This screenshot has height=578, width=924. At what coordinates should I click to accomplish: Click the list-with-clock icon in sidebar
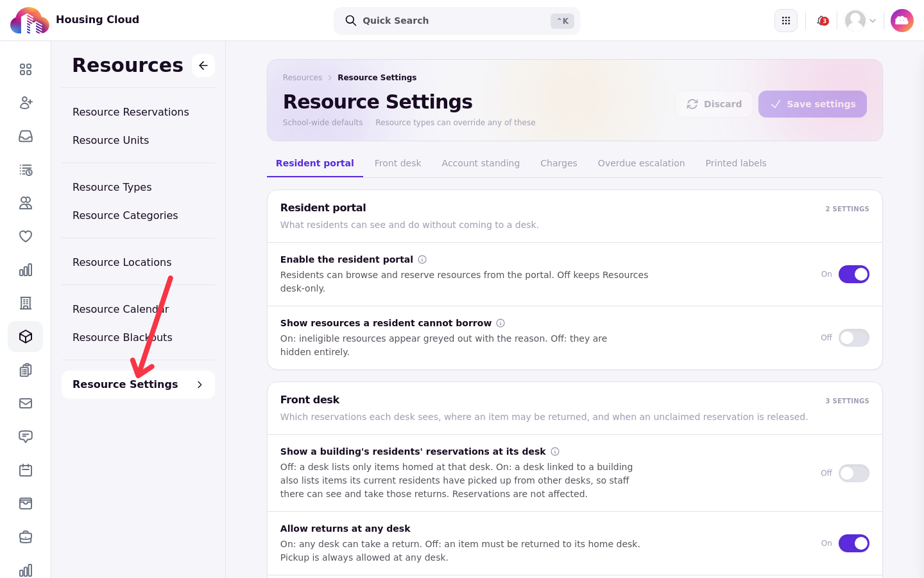tap(26, 170)
